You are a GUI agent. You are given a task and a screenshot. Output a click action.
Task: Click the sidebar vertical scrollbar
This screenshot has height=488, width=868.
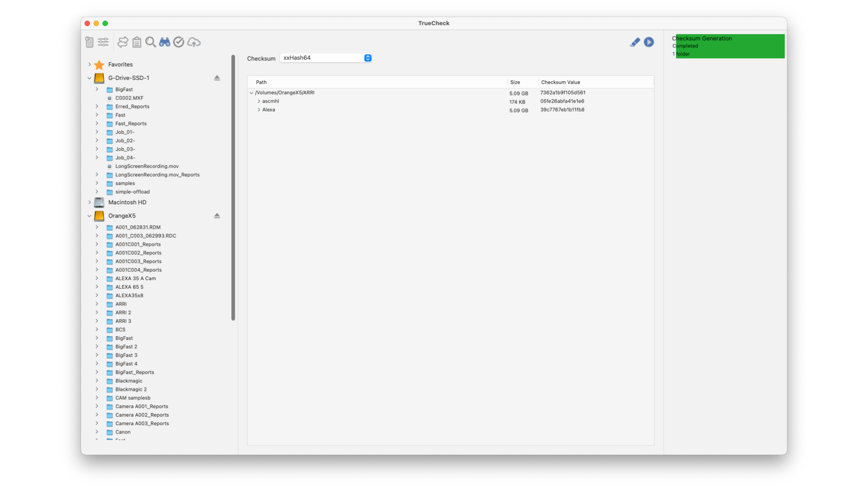(x=233, y=188)
